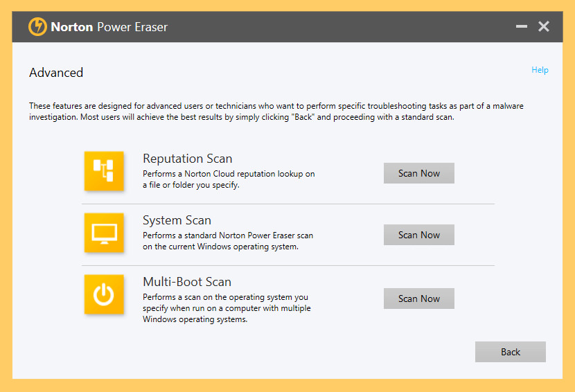Start Multi-Boot Scan with Scan Now

(419, 299)
